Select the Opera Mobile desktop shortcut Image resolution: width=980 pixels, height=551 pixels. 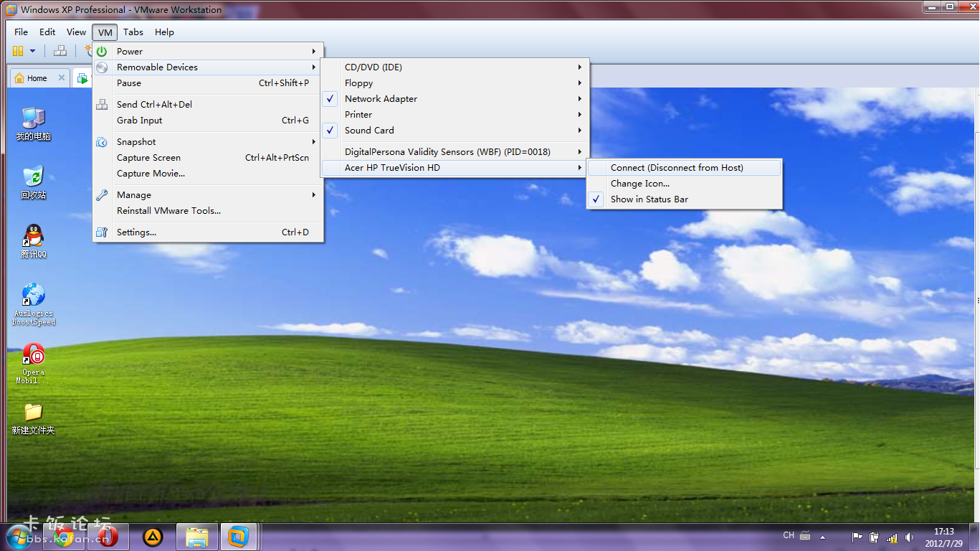(33, 363)
